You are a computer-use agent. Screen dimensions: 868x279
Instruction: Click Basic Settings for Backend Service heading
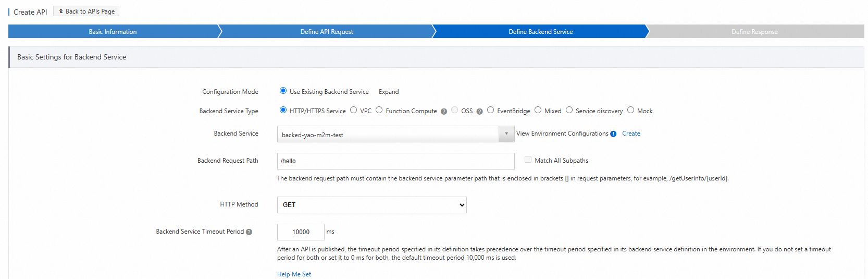coord(71,57)
